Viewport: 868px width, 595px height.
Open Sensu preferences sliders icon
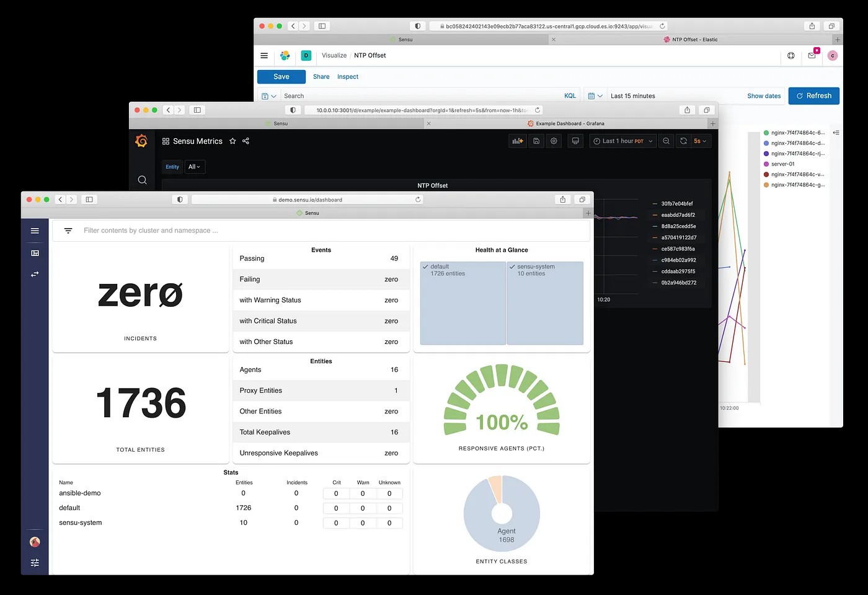point(35,563)
